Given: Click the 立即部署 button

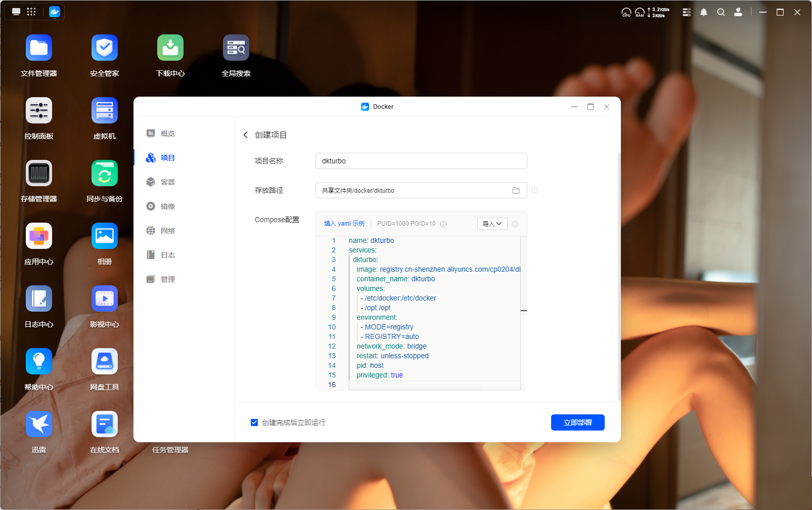Looking at the screenshot, I should point(577,422).
